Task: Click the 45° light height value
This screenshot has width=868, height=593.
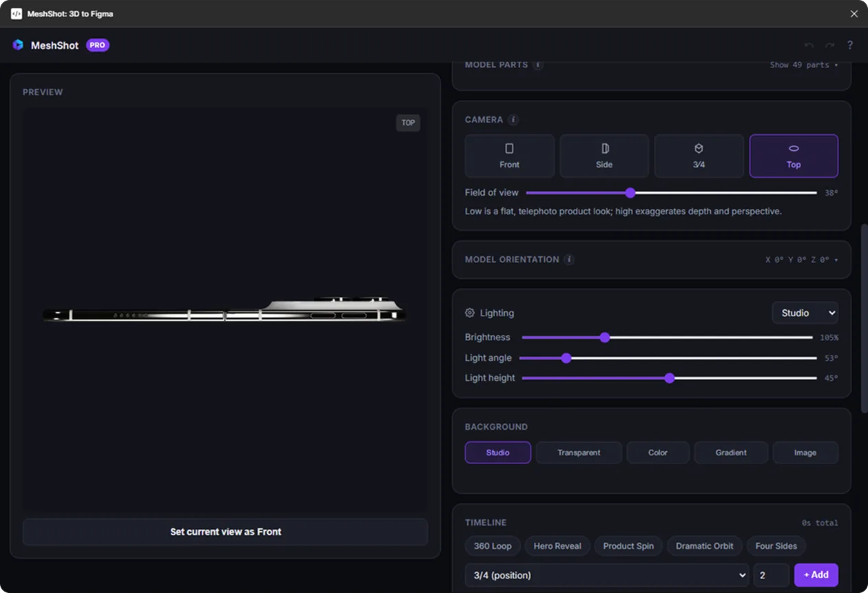Action: click(831, 378)
